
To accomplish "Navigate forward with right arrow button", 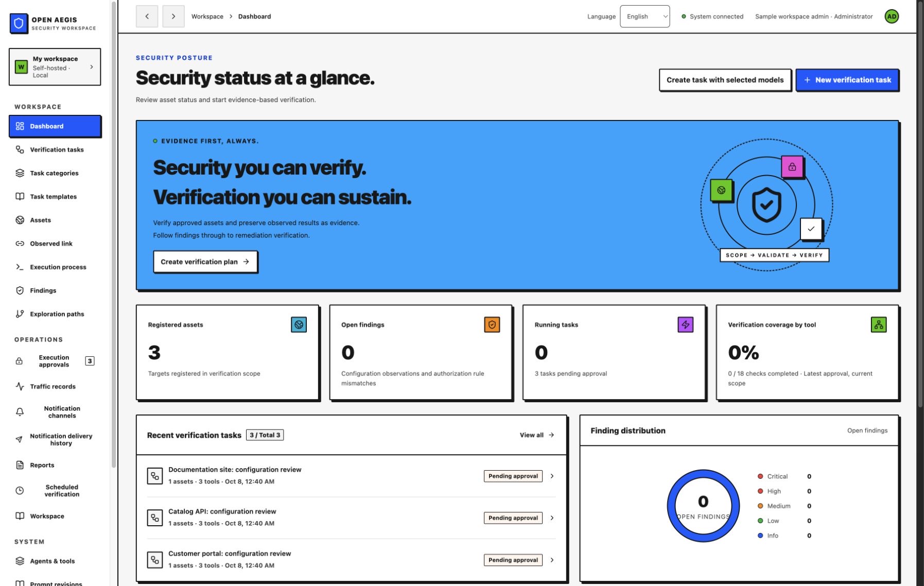I will (173, 16).
